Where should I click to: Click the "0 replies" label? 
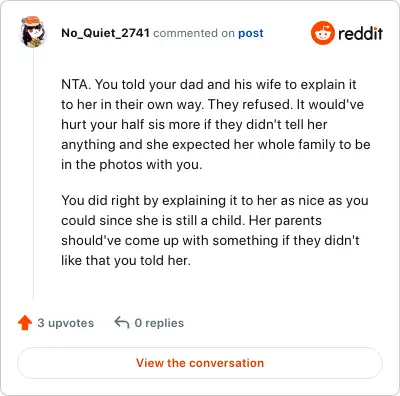tap(159, 323)
